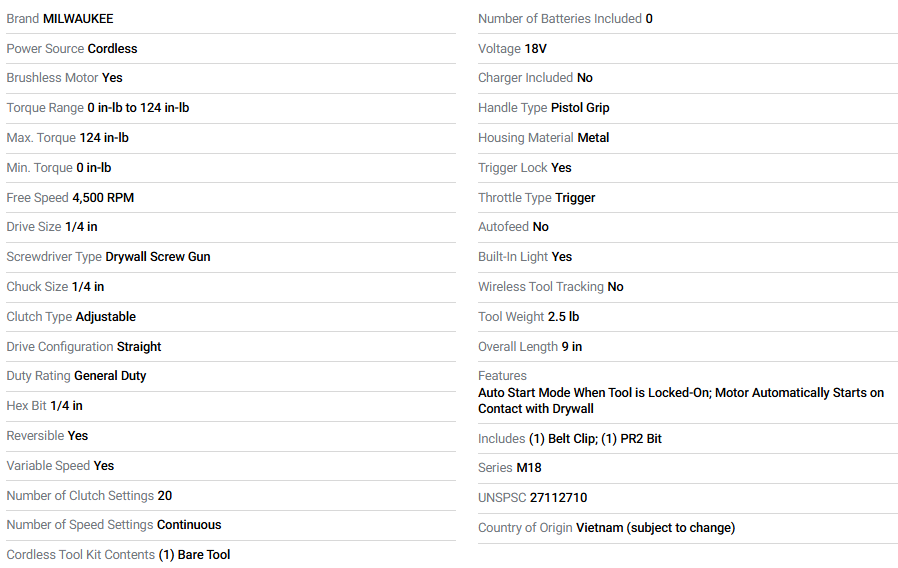This screenshot has height=568, width=898.
Task: Click the Series M18 specification
Action: [509, 467]
